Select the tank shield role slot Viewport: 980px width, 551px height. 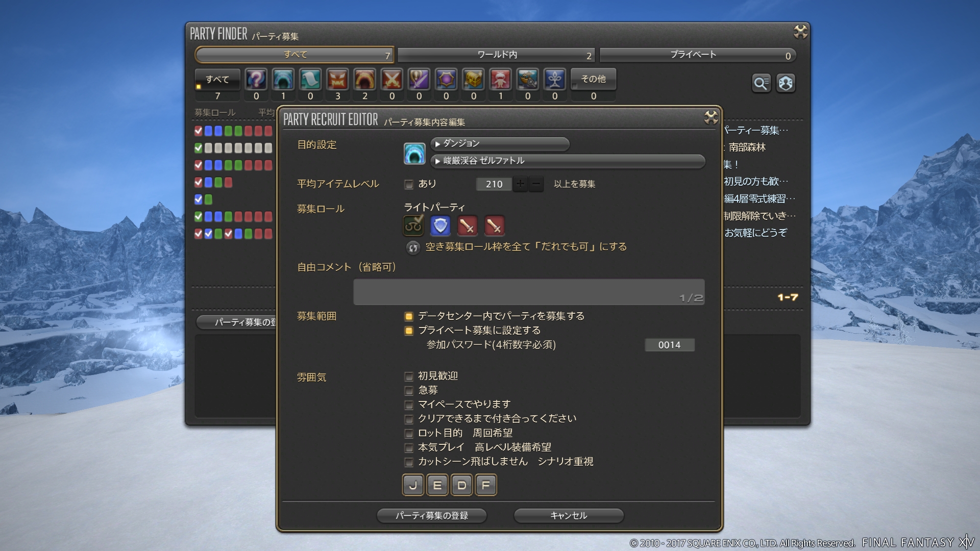440,226
